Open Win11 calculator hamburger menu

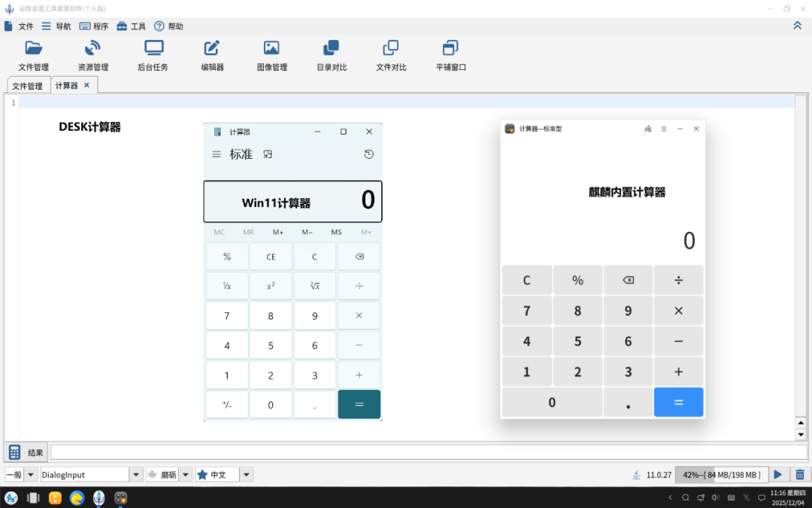pos(217,154)
